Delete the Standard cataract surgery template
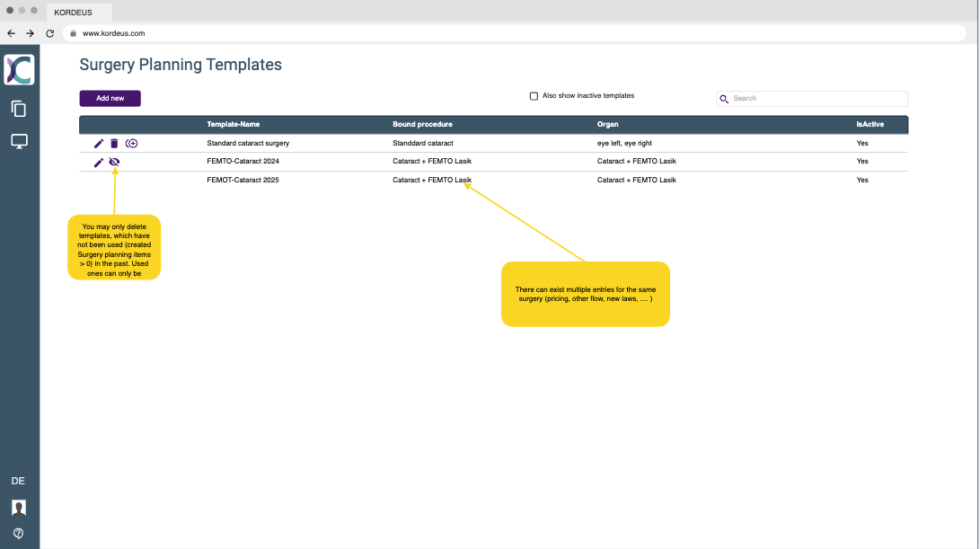Screen dimensions: 980x549 [114, 144]
